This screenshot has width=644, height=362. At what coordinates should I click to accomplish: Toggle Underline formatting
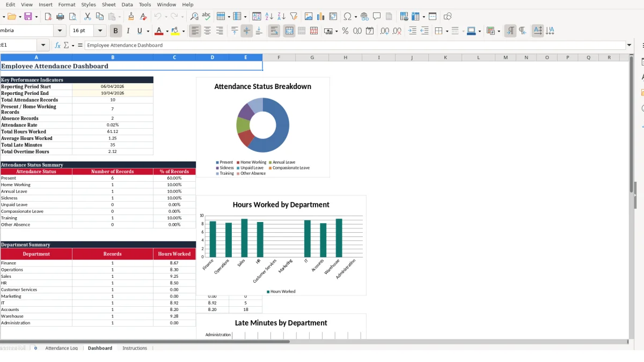[x=140, y=31]
